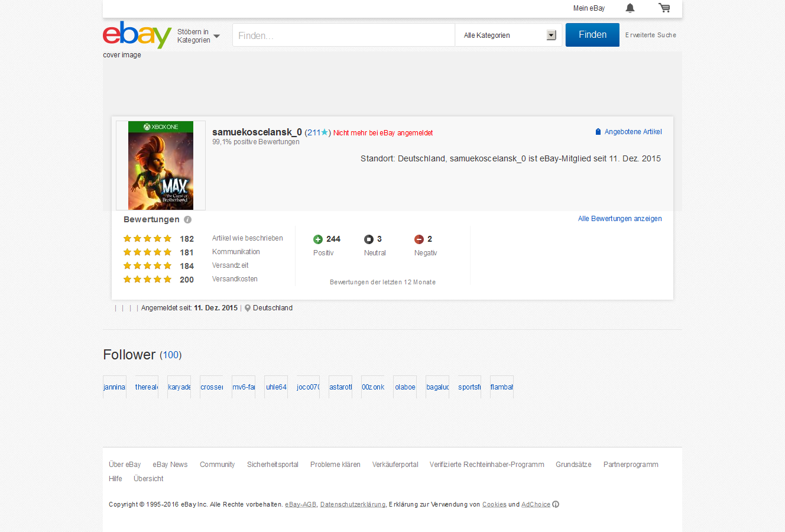Open Probleme klären footer link
This screenshot has width=785, height=532.
tap(335, 465)
